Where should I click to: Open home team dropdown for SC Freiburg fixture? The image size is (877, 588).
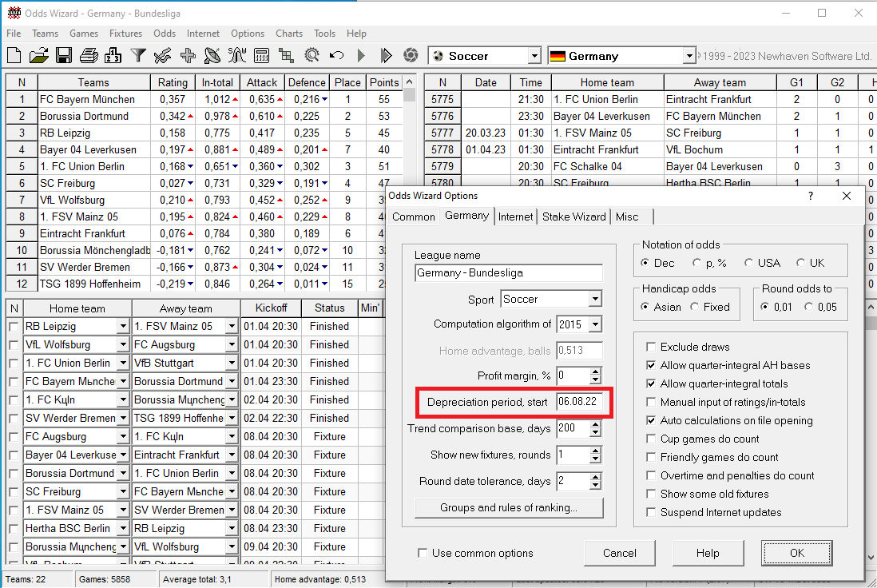click(x=123, y=492)
